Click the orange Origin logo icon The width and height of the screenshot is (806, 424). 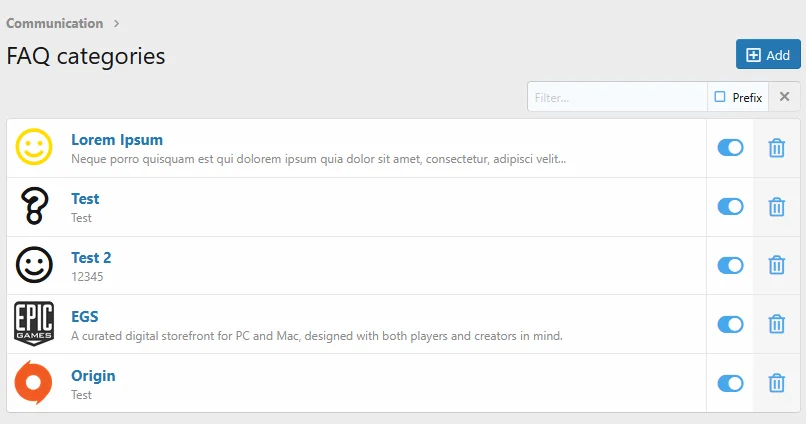34,383
